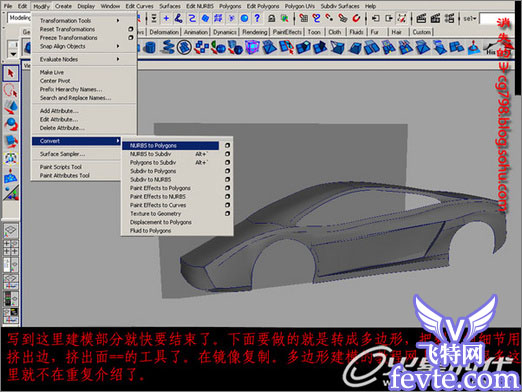Image resolution: width=522 pixels, height=392 pixels.
Task: Switch to the Toon shelf tab
Action: (x=314, y=32)
